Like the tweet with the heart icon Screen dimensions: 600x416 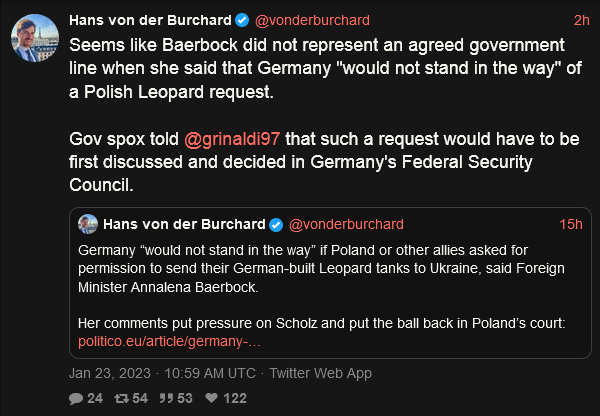[x=210, y=398]
